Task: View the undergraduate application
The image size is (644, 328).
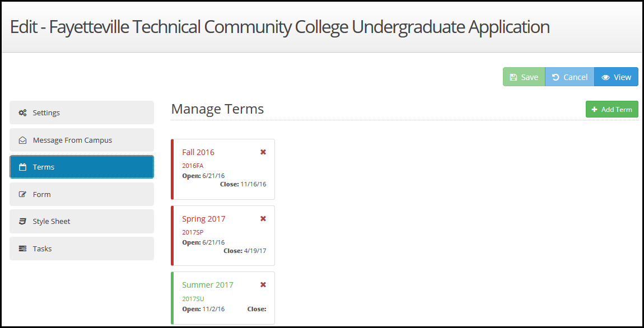Action: [x=616, y=77]
